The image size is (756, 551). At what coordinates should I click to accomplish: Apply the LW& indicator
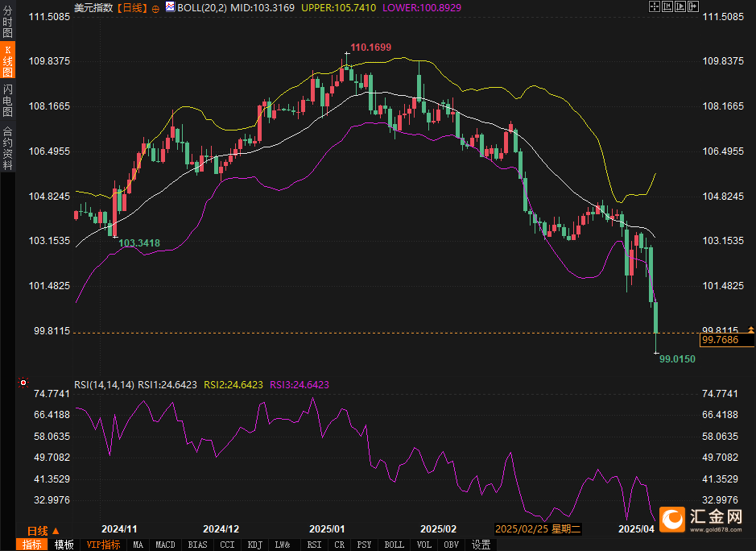click(x=283, y=545)
